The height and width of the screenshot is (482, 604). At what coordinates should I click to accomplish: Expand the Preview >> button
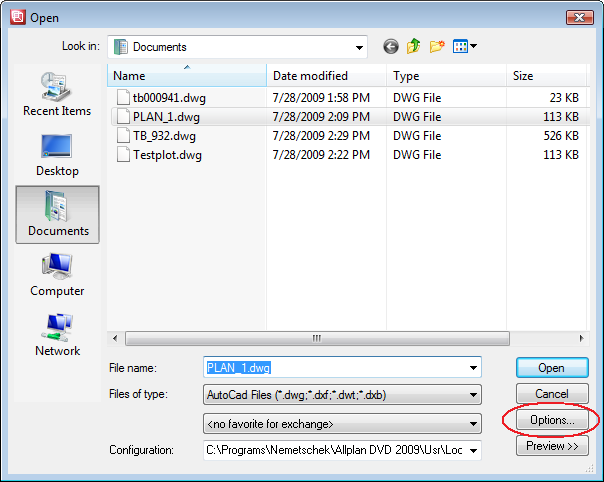(552, 446)
